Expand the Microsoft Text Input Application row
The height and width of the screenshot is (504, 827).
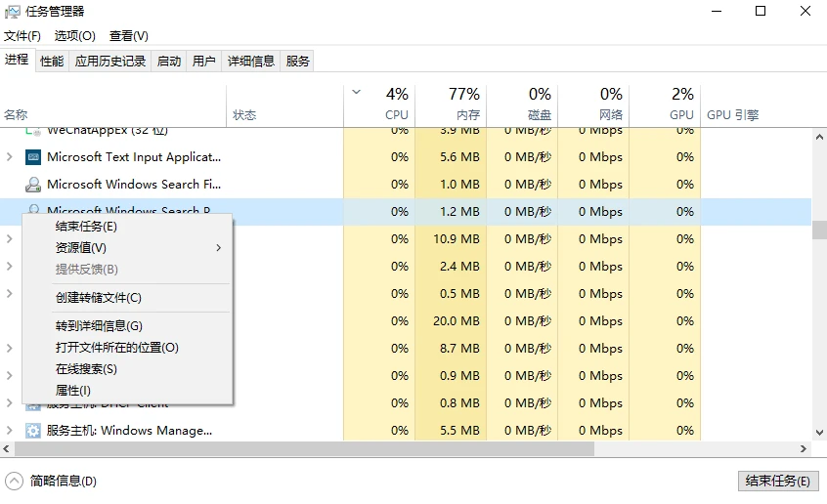pos(10,156)
